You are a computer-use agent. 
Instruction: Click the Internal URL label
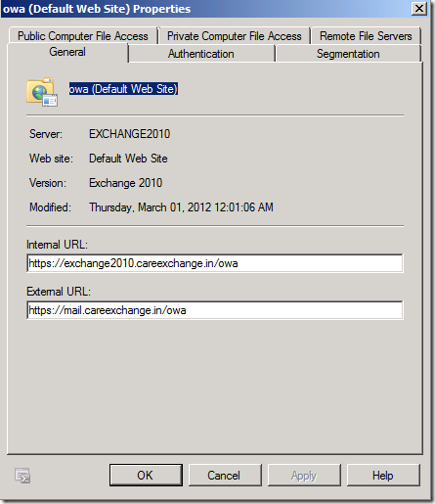57,245
